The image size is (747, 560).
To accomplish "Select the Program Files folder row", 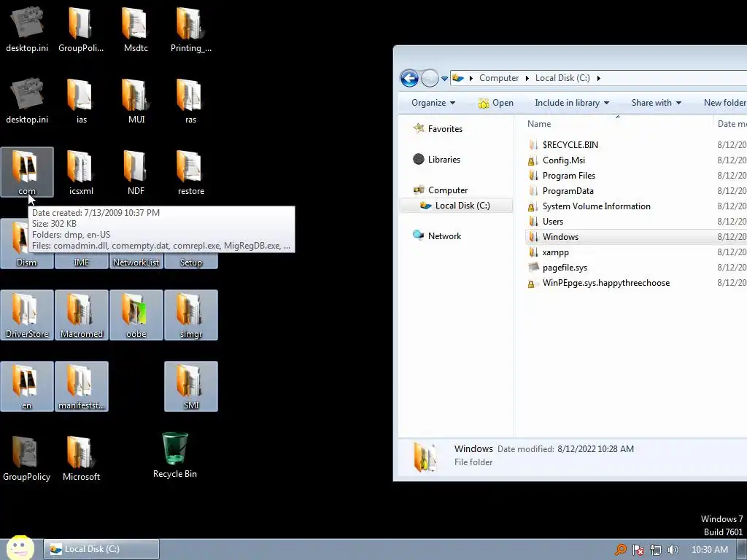I will click(x=636, y=176).
